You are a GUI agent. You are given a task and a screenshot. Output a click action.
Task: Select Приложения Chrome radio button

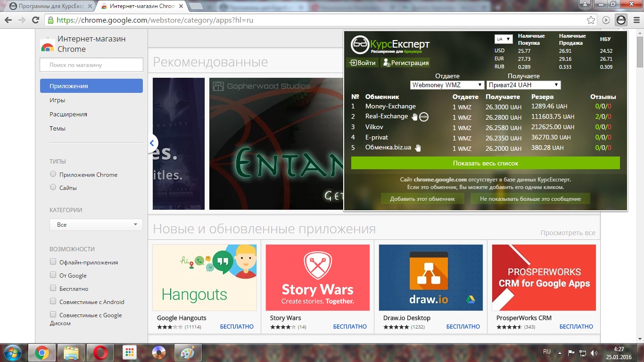(53, 174)
